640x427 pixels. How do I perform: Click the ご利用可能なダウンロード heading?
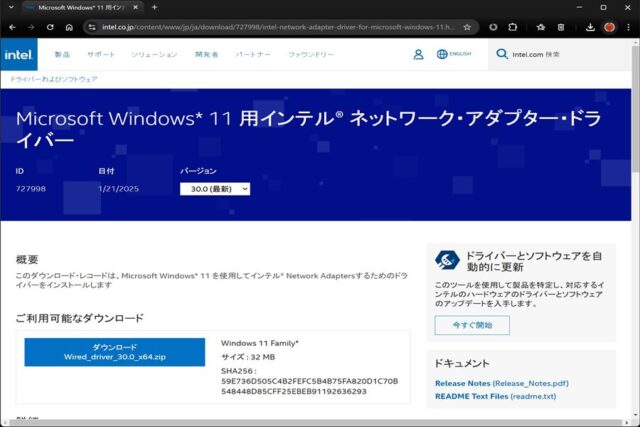tap(80, 318)
